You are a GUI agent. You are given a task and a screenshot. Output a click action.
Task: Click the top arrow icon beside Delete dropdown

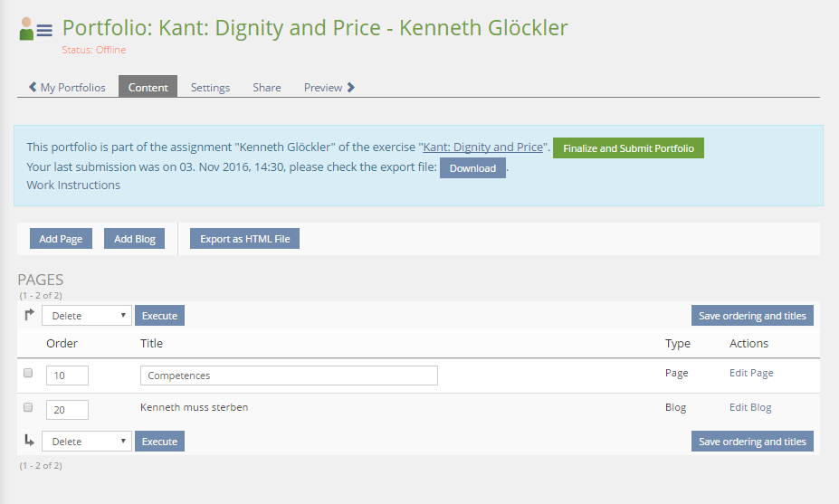(x=29, y=315)
